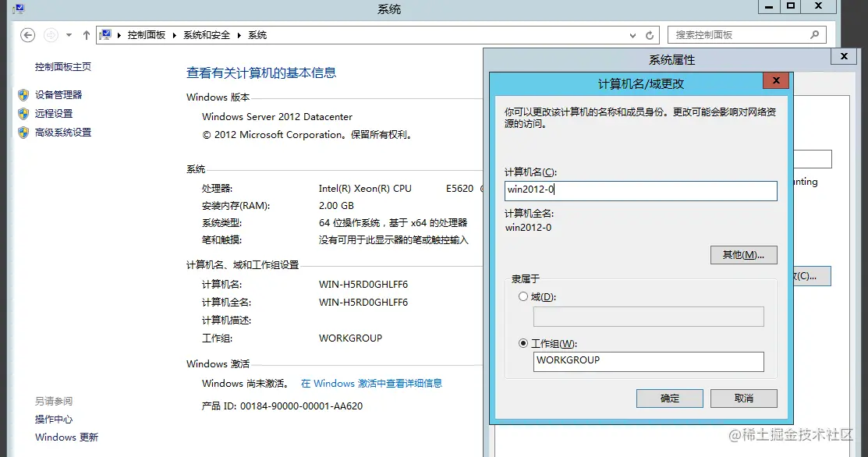Expand the arrow after 控制面板 breadcrumb
Image resolution: width=868 pixels, height=457 pixels.
175,35
